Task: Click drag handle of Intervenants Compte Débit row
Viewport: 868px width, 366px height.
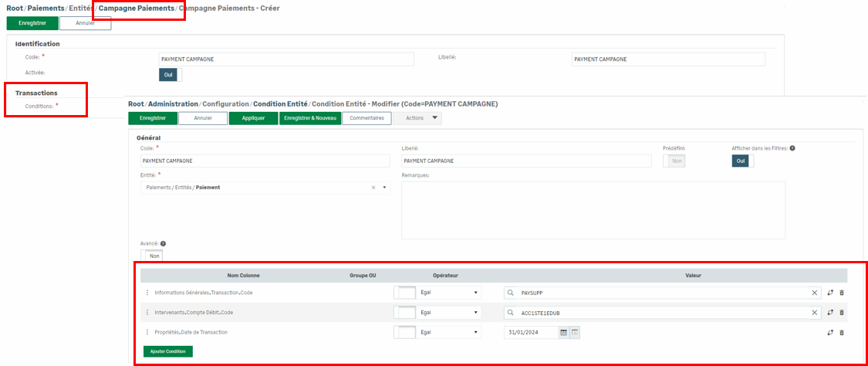Action: pos(147,313)
